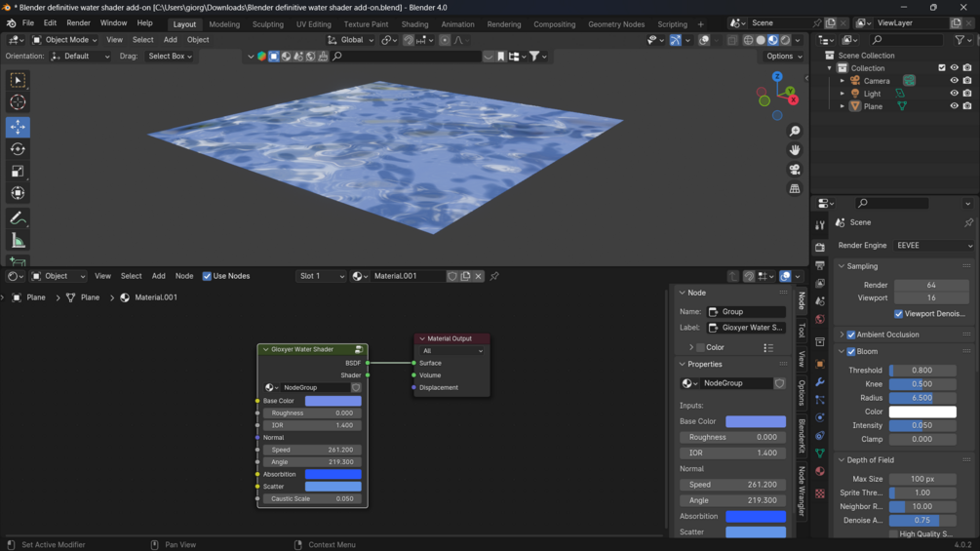Open the Global transform orientation dropdown

coord(351,40)
